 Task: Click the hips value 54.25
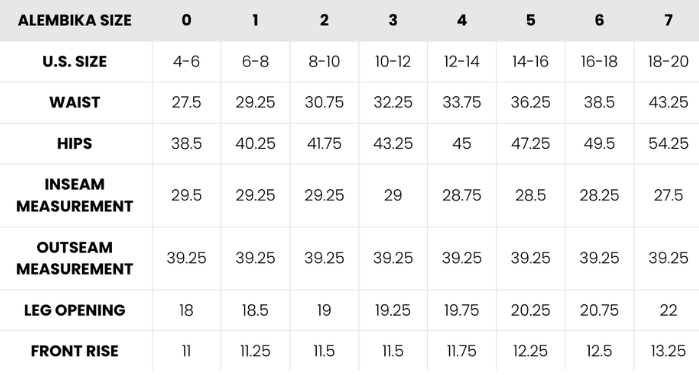click(668, 144)
